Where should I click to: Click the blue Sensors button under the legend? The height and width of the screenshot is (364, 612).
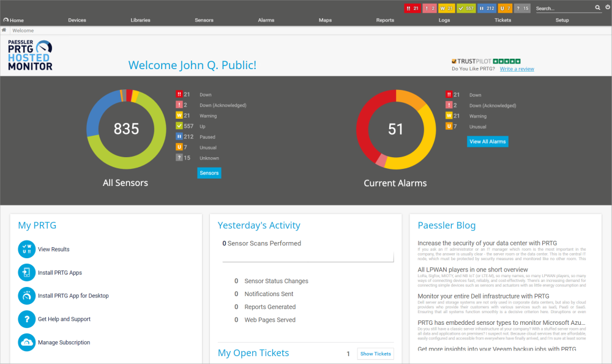209,173
